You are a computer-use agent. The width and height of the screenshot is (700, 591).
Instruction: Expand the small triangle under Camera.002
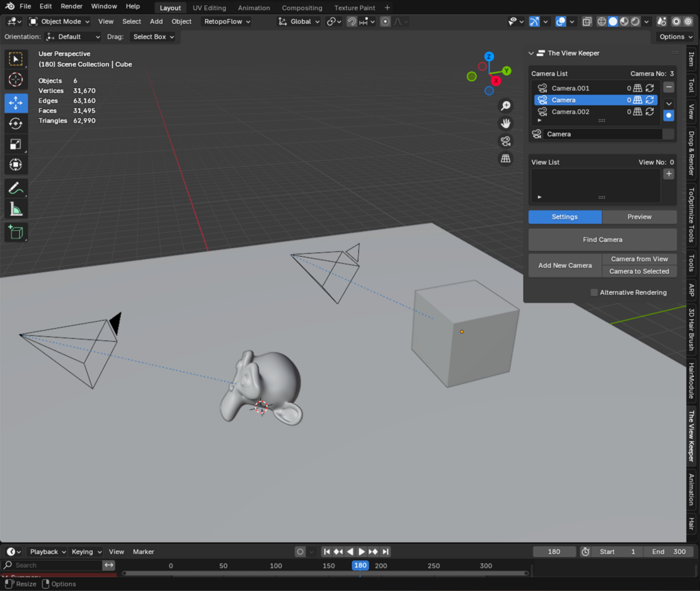click(x=539, y=120)
